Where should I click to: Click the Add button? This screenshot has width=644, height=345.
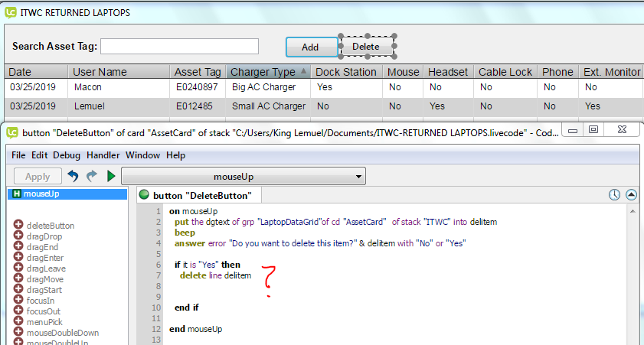[x=310, y=47]
